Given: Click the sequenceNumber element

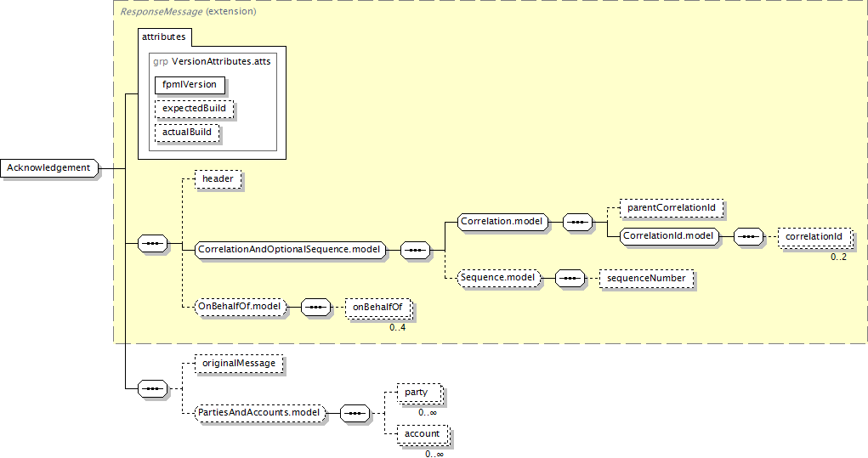Looking at the screenshot, I should (x=646, y=278).
